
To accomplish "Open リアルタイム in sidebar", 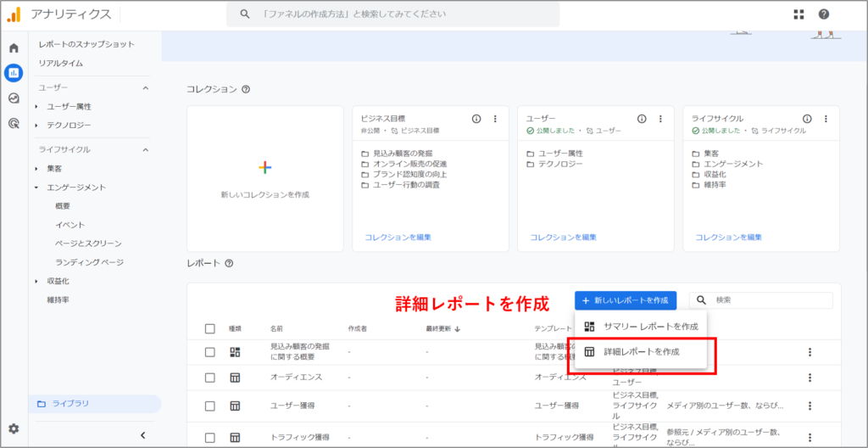I will pyautogui.click(x=61, y=63).
